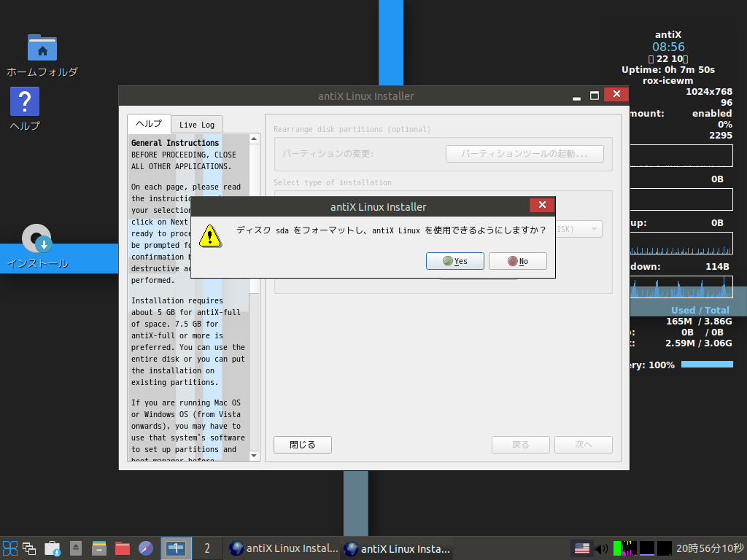
Task: Click the dialog message about disk sda
Action: coord(391,230)
